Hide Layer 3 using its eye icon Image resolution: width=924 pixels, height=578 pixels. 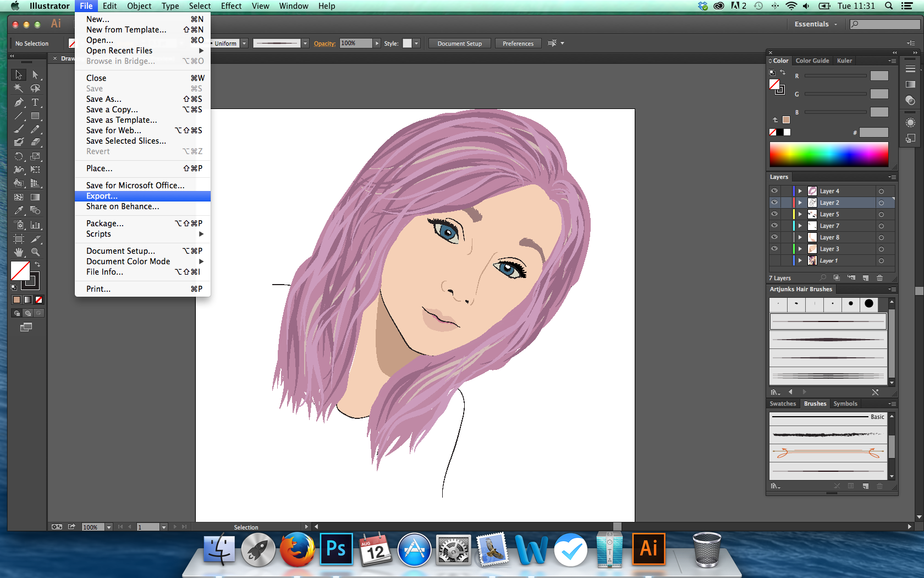[x=774, y=248]
